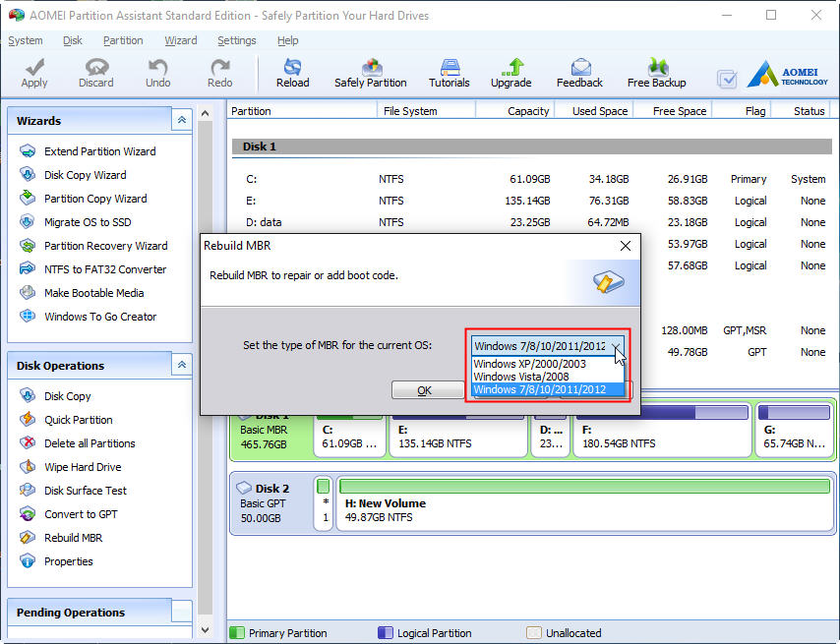Screen dimensions: 840x644
Task: Reload disks with the Reload icon
Action: coord(292,74)
